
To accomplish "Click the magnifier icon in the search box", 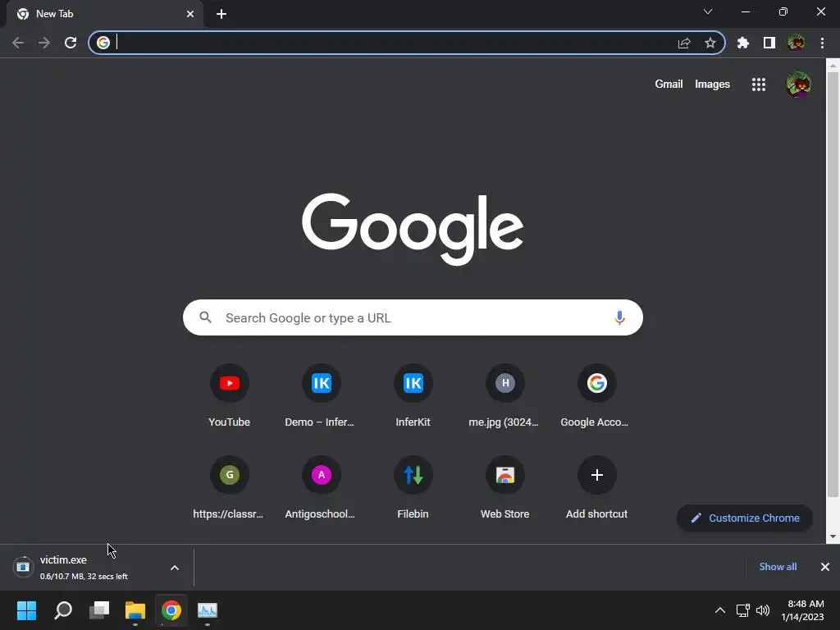I will [205, 317].
